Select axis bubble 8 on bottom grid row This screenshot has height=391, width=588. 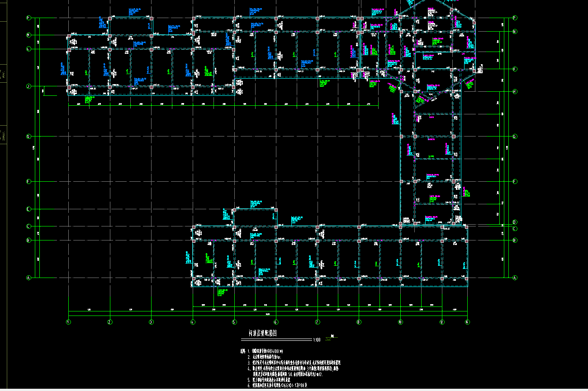(x=359, y=322)
